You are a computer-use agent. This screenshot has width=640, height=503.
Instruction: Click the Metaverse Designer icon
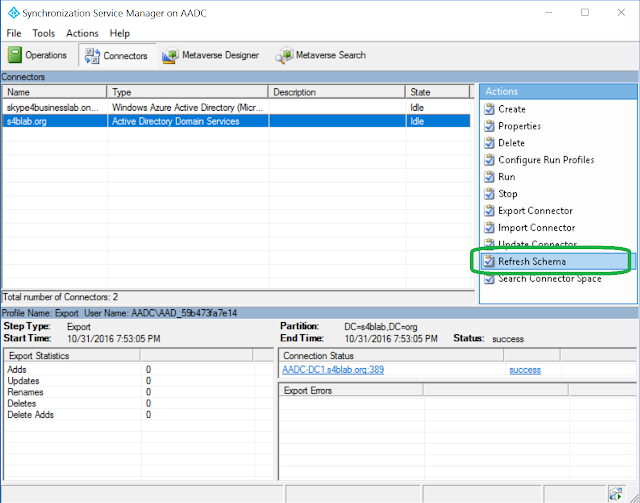click(170, 55)
